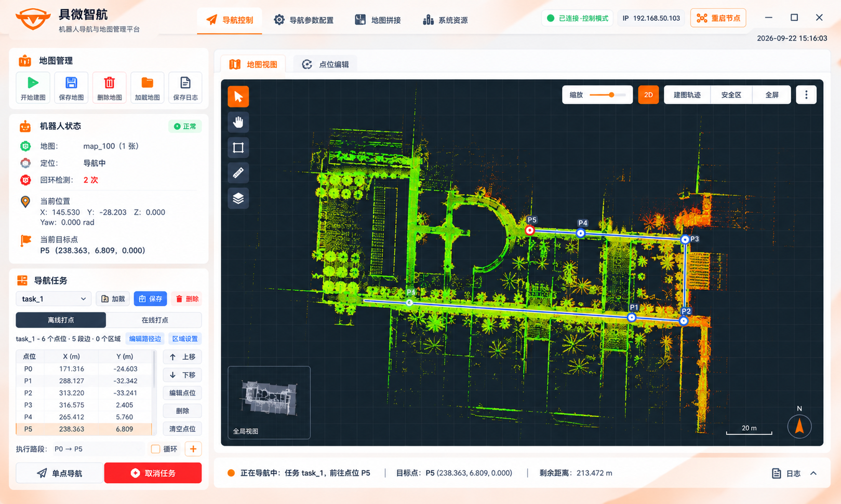The image size is (841, 504).
Task: Click the 全局视图 minimap thumbnail
Action: click(x=269, y=402)
